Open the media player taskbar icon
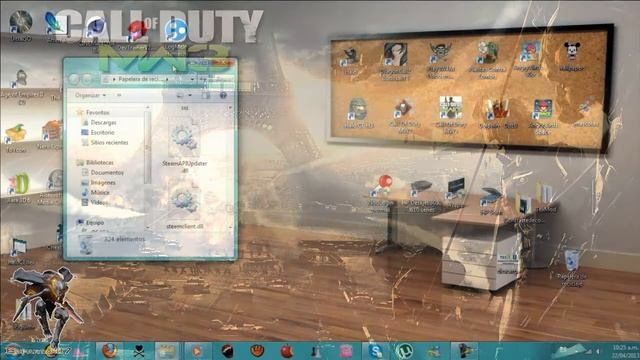The width and height of the screenshot is (640, 360). click(198, 351)
